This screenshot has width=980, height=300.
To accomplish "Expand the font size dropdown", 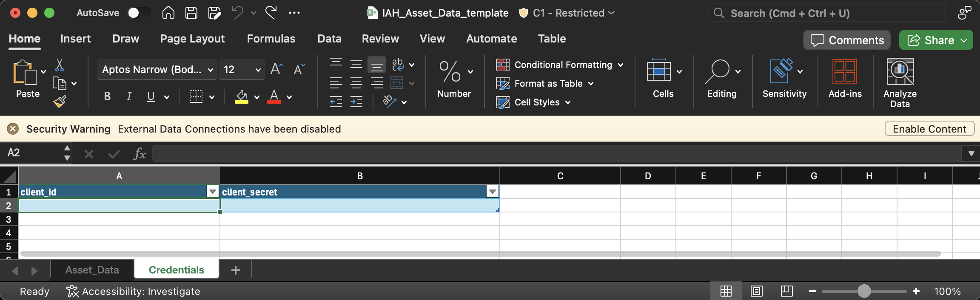I will pos(258,70).
